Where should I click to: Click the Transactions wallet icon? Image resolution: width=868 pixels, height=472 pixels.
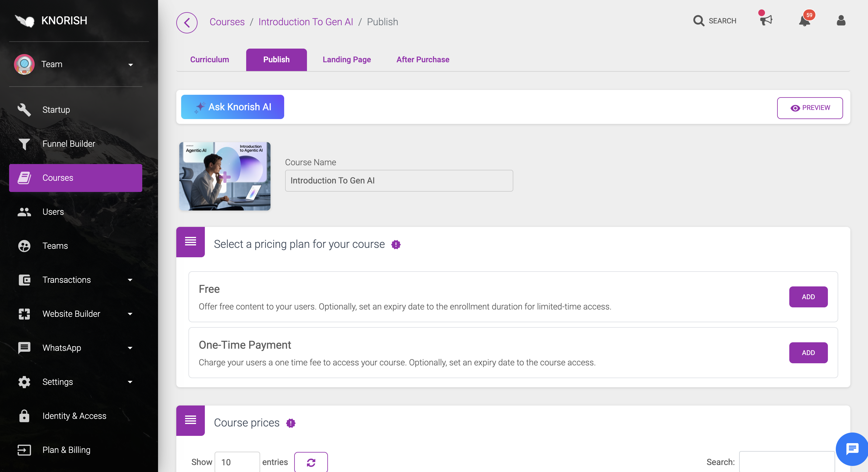click(24, 280)
